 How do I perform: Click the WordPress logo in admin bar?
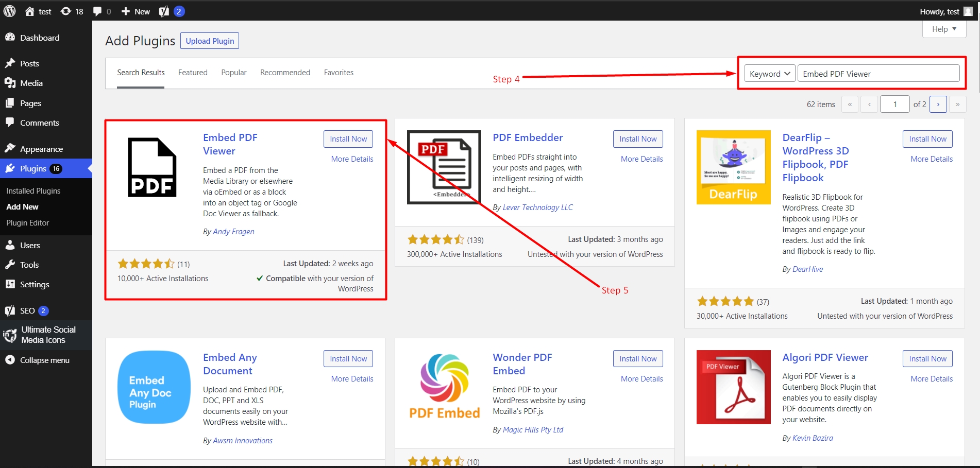(10, 11)
